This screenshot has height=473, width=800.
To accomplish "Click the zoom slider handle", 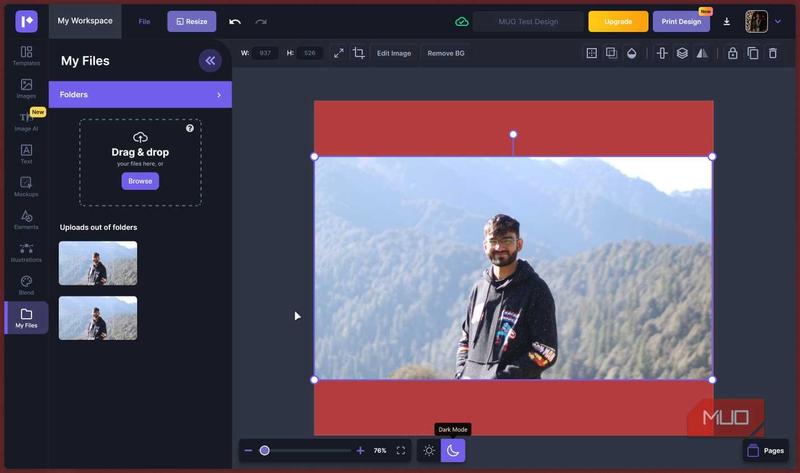I will pos(264,451).
